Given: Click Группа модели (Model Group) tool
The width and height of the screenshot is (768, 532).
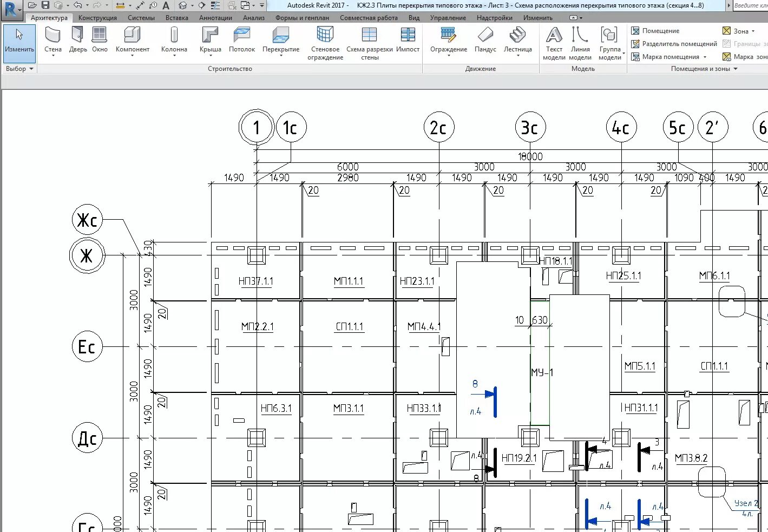Looking at the screenshot, I should pyautogui.click(x=610, y=43).
